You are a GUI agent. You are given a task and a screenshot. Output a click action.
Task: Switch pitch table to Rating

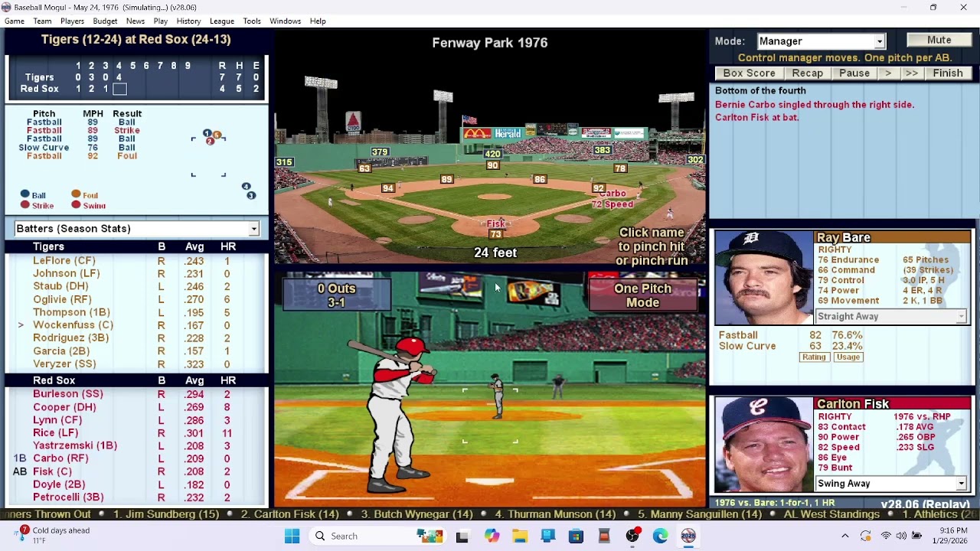click(814, 357)
